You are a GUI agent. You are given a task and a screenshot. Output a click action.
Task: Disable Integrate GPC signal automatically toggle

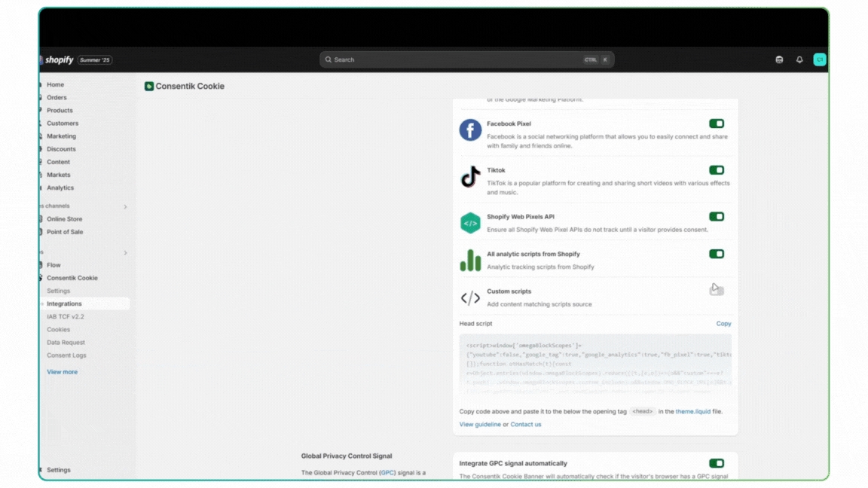[716, 463]
